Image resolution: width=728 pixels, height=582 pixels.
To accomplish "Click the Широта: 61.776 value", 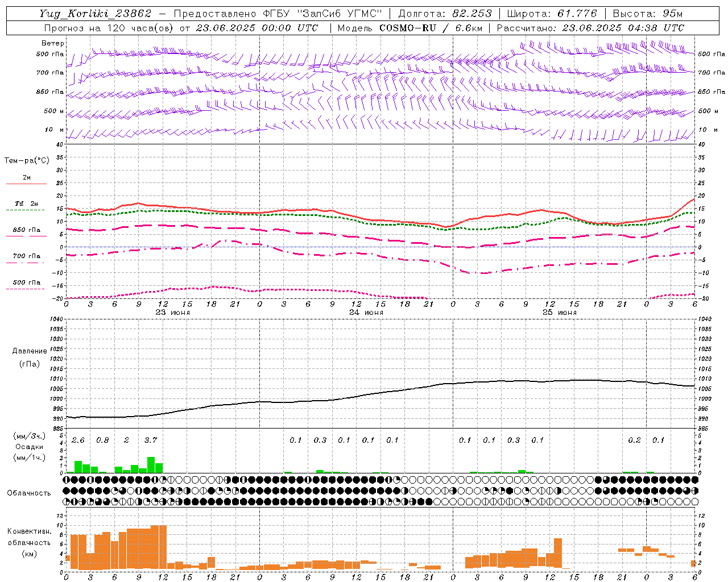I will click(552, 14).
